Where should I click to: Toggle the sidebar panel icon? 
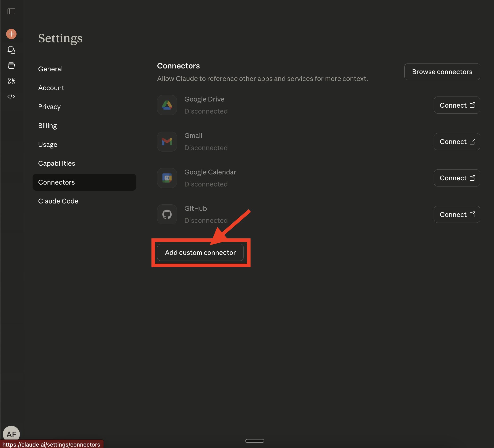[x=11, y=11]
